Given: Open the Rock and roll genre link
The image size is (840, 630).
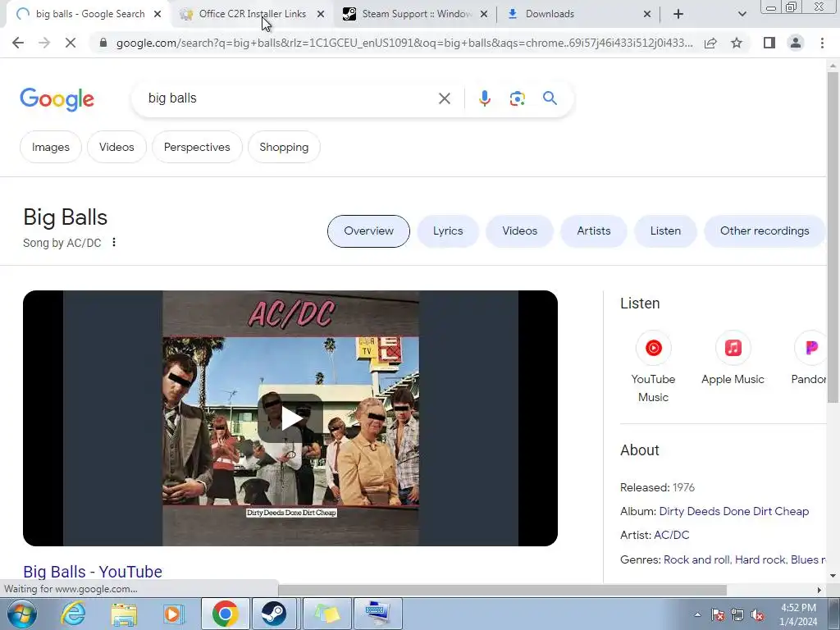Looking at the screenshot, I should (697, 559).
